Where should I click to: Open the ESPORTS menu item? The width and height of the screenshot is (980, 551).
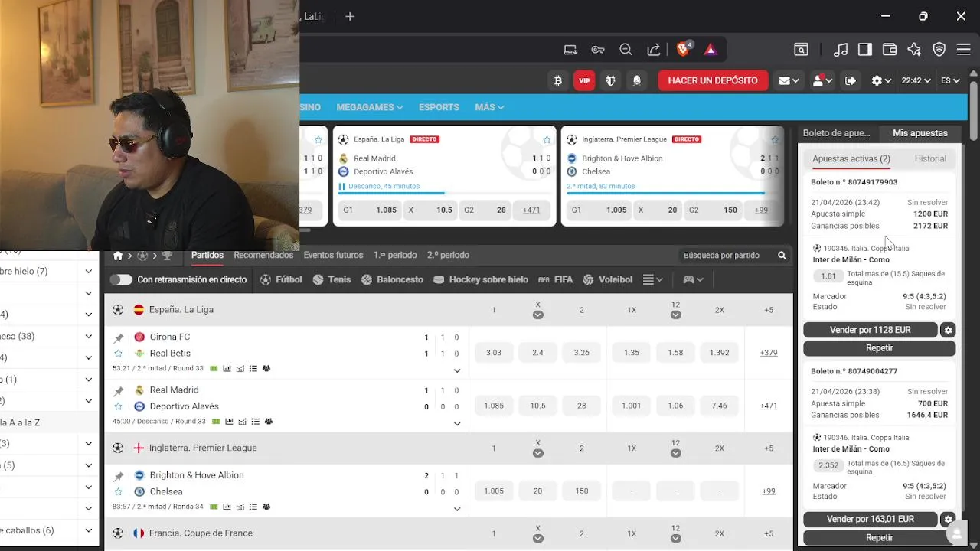pos(439,107)
